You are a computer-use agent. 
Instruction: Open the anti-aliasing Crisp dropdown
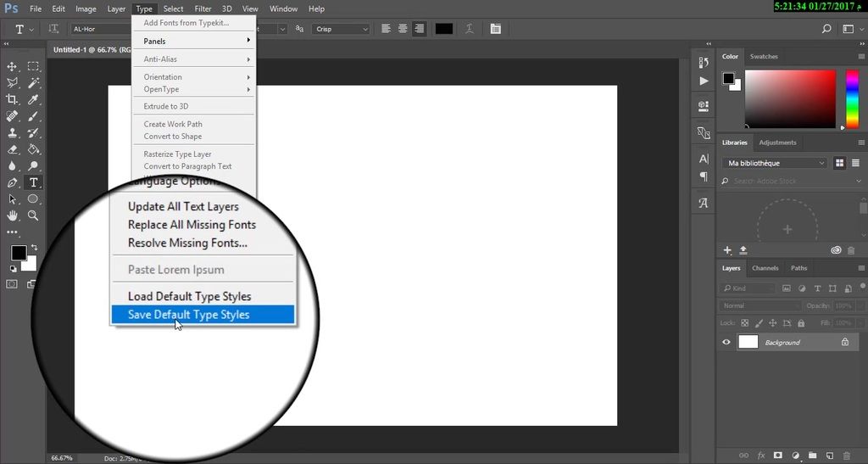click(x=341, y=29)
